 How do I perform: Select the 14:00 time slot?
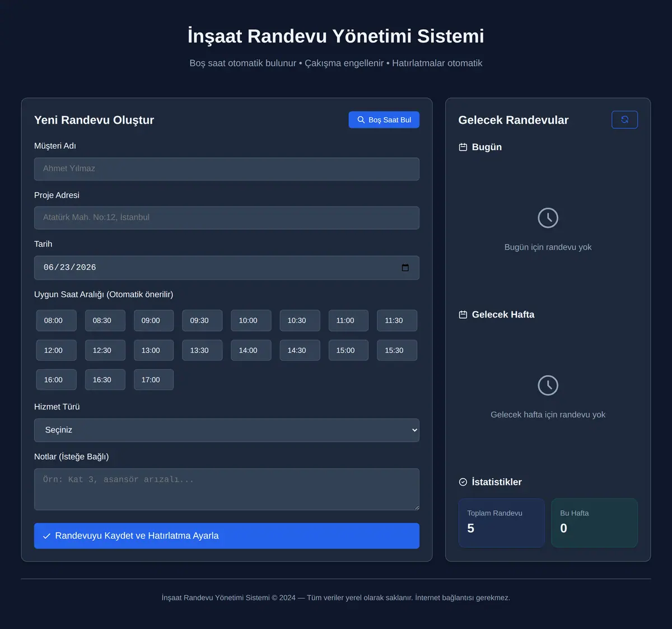tap(251, 350)
